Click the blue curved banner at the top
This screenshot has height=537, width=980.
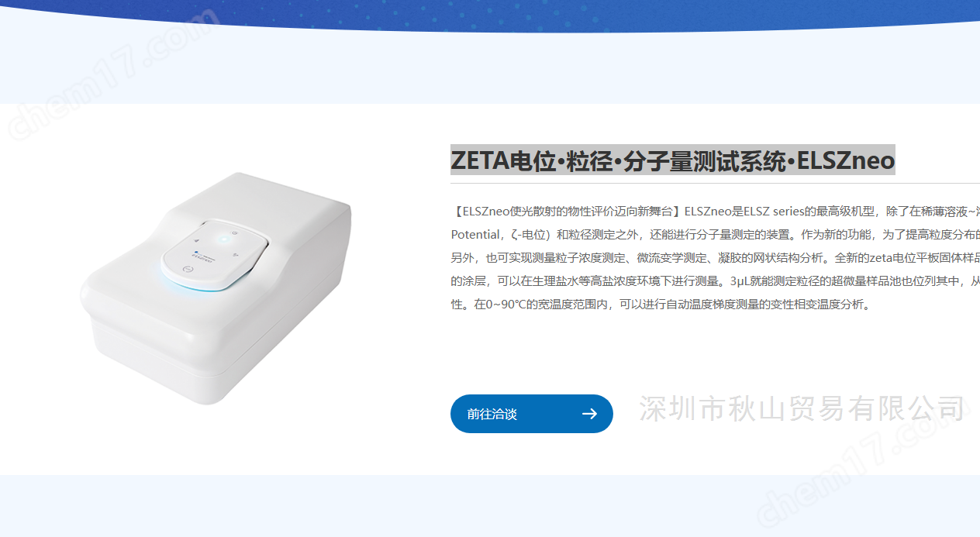click(x=490, y=13)
